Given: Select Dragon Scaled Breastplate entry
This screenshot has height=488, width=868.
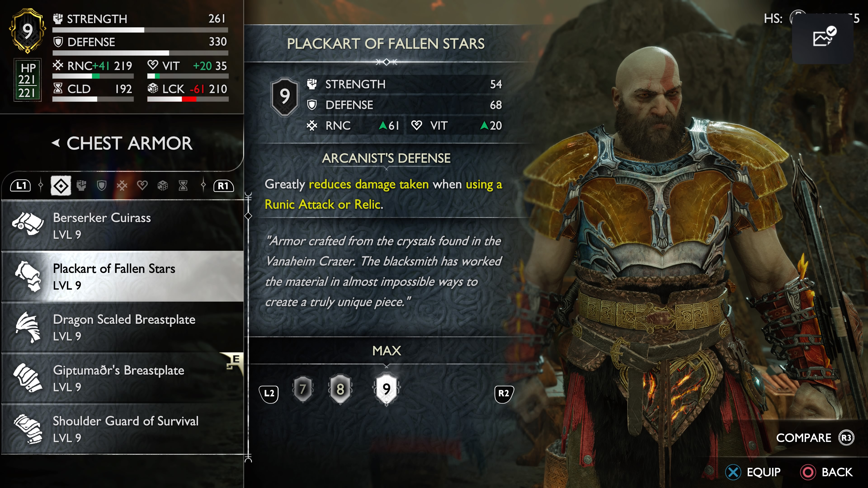Looking at the screenshot, I should (123, 327).
